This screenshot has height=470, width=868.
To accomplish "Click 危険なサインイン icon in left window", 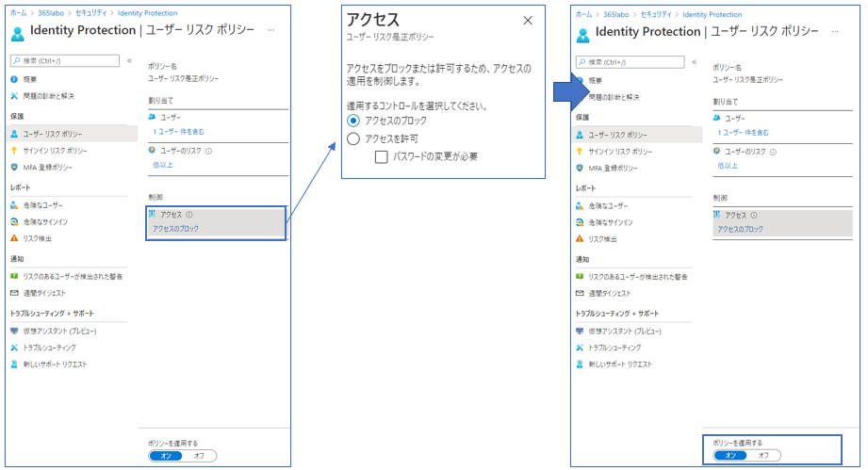I will [x=14, y=221].
